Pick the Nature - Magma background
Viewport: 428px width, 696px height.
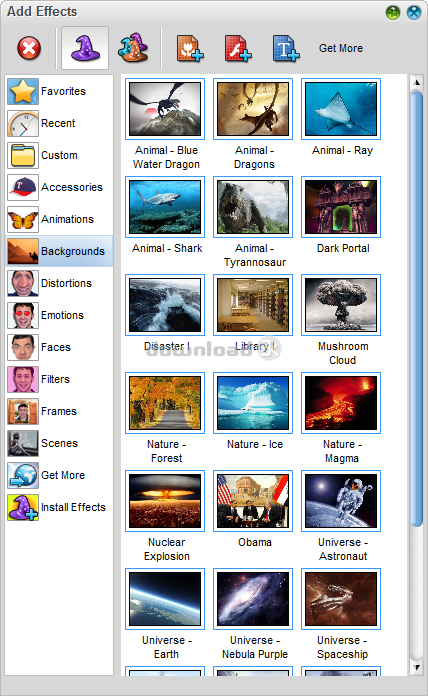[341, 403]
